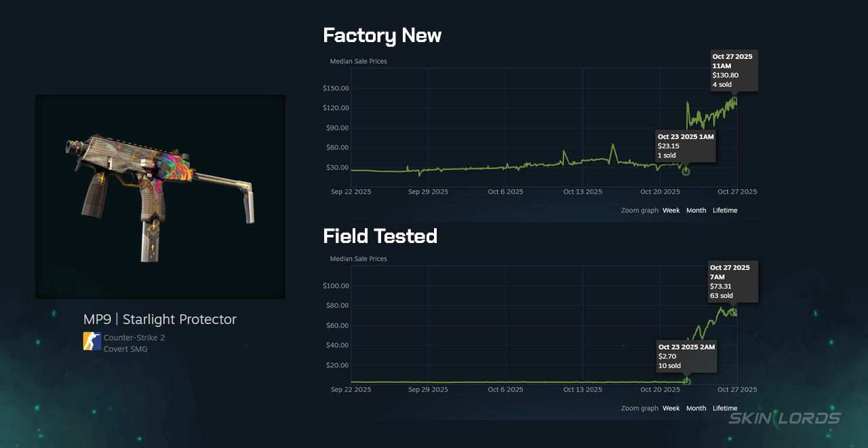Zoom Field Tested graph to Month
The image size is (868, 448).
696,408
